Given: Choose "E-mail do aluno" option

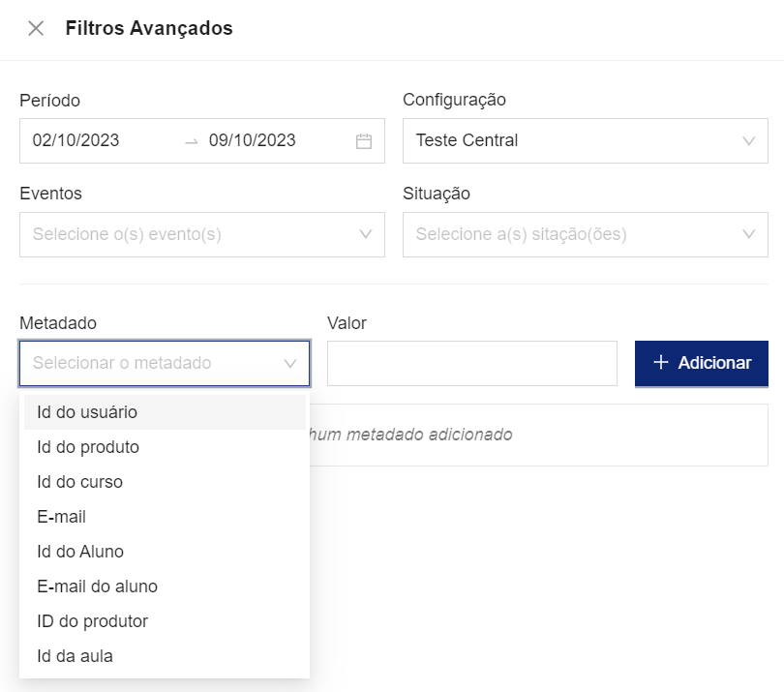Looking at the screenshot, I should (97, 587).
